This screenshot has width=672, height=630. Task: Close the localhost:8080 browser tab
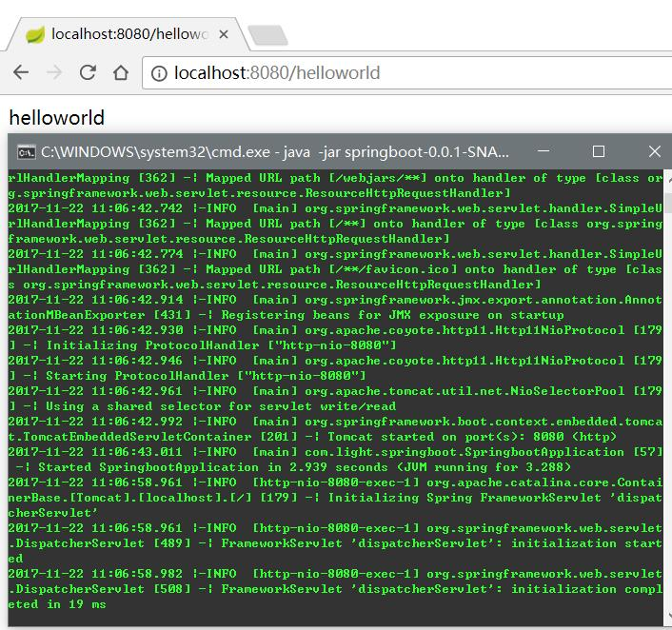[x=224, y=34]
